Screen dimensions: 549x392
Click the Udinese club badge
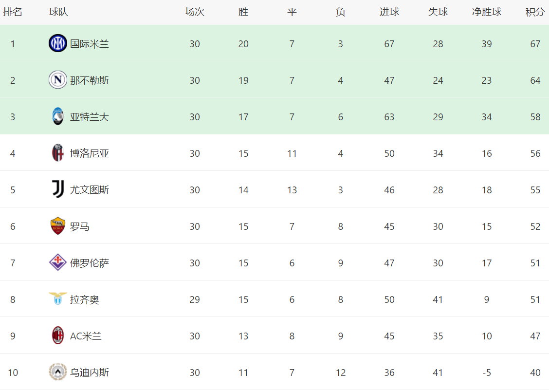click(58, 373)
